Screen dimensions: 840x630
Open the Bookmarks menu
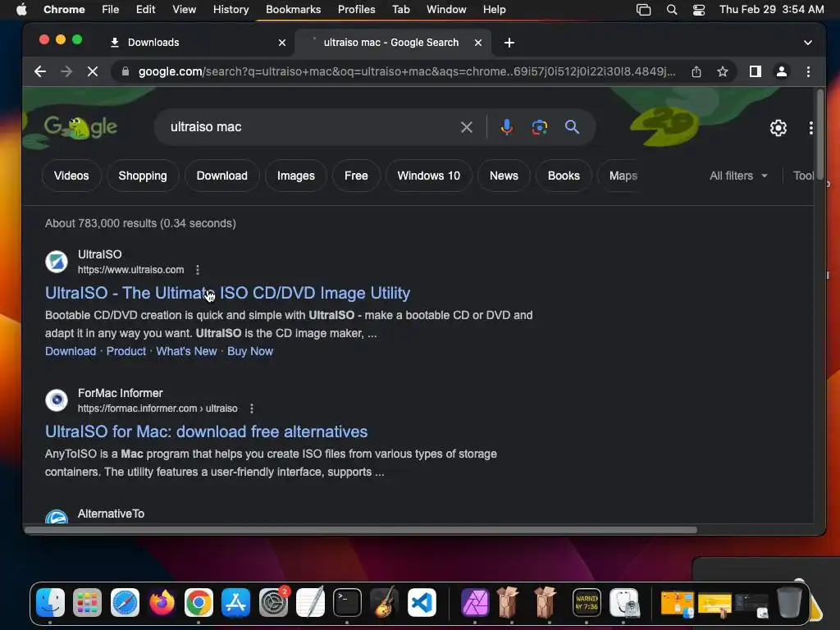click(x=293, y=10)
